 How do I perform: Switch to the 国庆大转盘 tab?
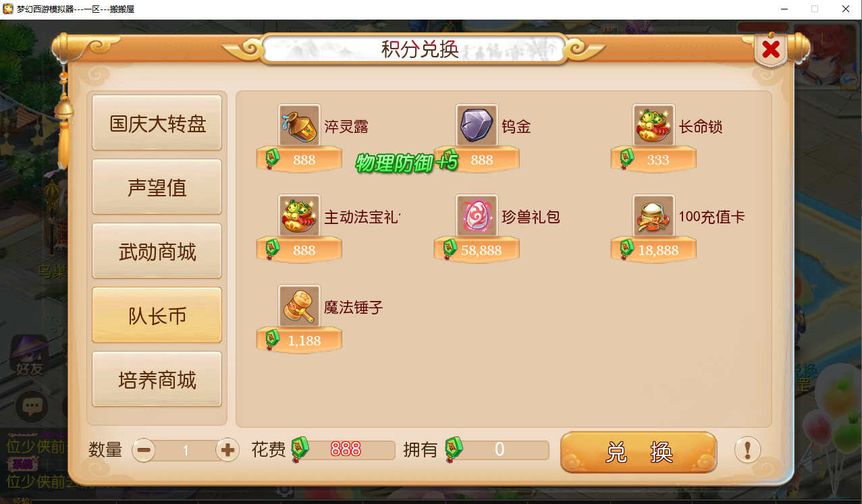157,123
